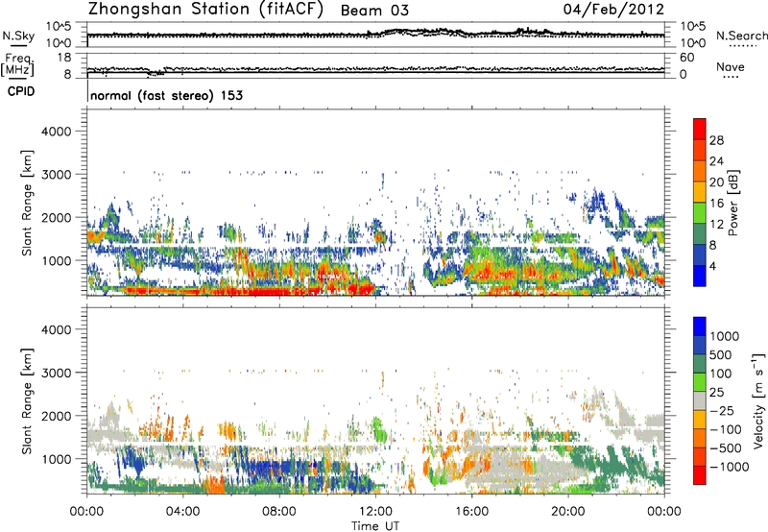Click the date '04/Feb/2012'
768x532 pixels.
[613, 10]
